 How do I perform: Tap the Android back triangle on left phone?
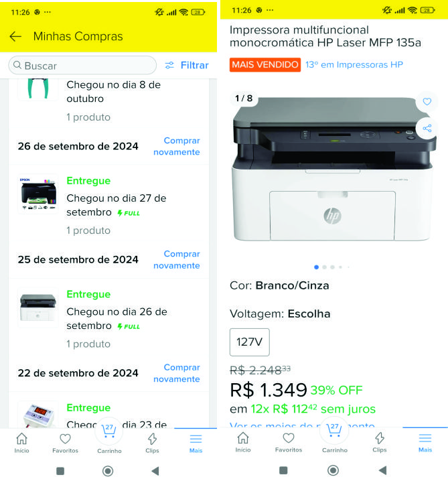(155, 471)
